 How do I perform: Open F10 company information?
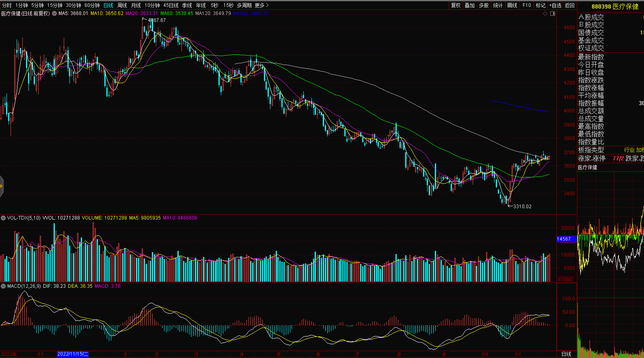coord(527,5)
